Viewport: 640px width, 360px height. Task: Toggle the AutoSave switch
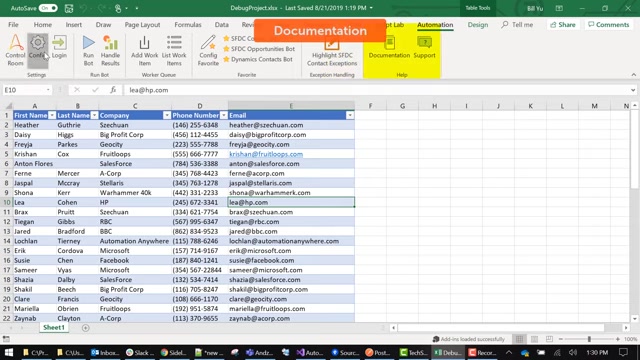click(x=48, y=8)
